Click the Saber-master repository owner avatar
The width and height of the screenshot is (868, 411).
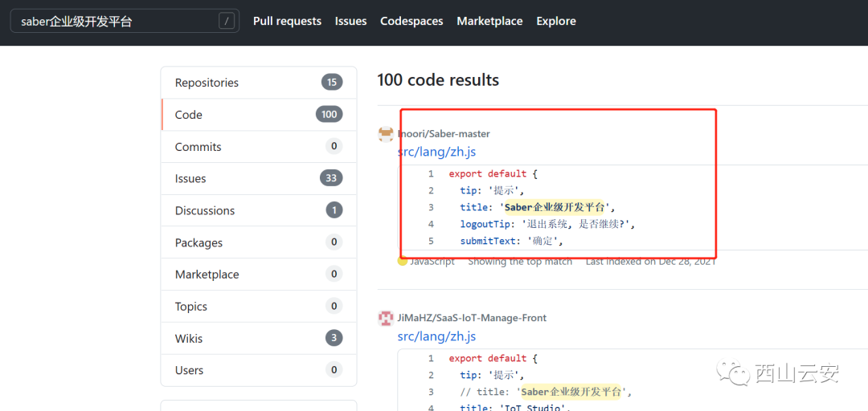[x=386, y=134]
